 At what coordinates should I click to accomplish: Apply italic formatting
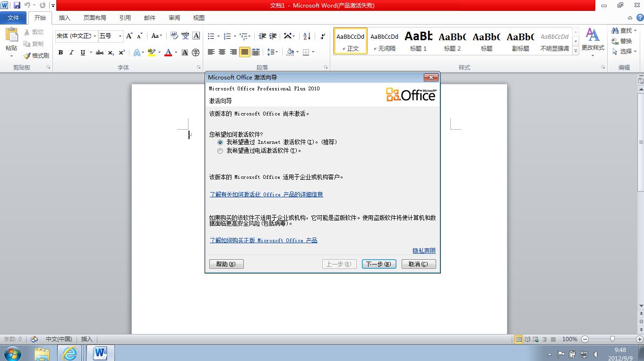point(72,53)
